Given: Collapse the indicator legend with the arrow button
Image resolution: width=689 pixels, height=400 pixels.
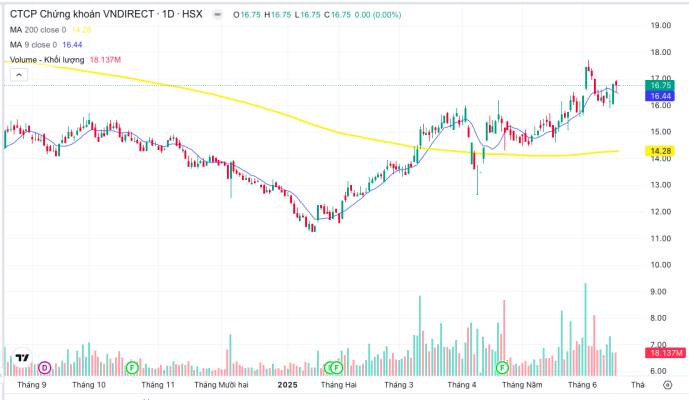Looking at the screenshot, I should pyautogui.click(x=19, y=75).
